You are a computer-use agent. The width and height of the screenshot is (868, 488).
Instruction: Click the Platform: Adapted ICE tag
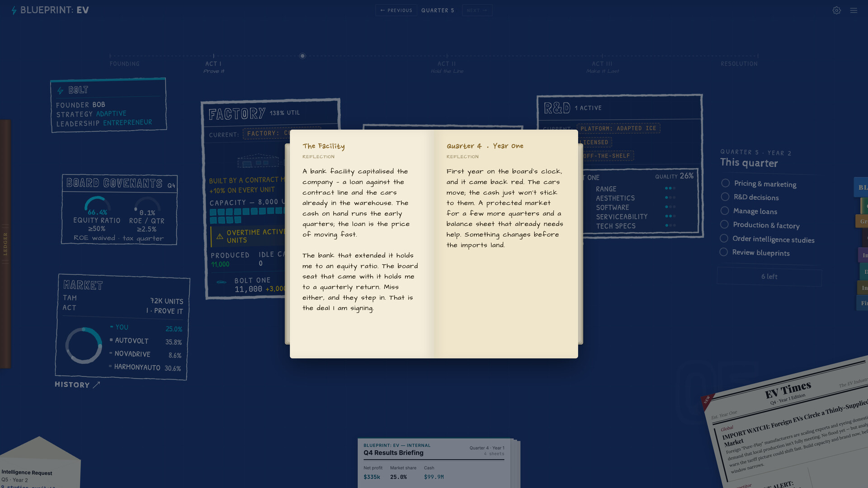click(618, 128)
